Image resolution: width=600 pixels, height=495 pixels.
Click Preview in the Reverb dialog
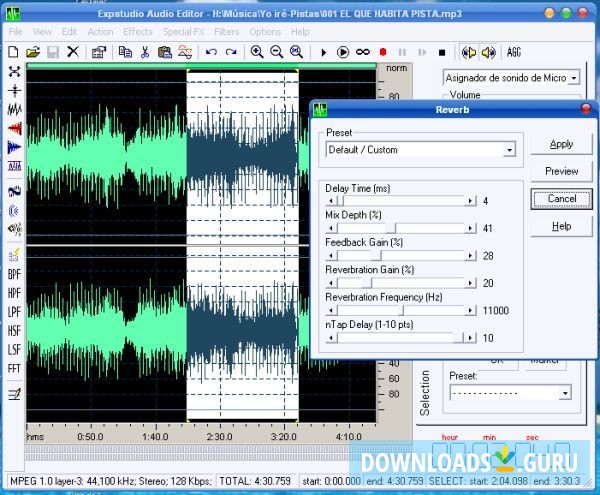561,171
